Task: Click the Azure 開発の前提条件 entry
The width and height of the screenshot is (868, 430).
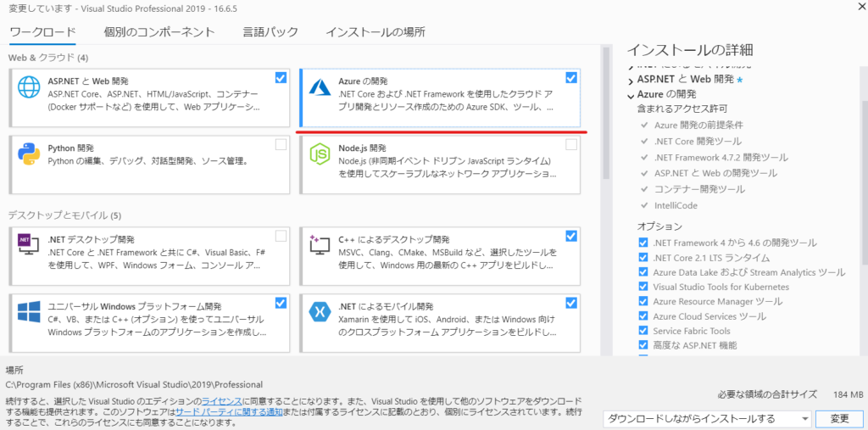Action: 698,126
